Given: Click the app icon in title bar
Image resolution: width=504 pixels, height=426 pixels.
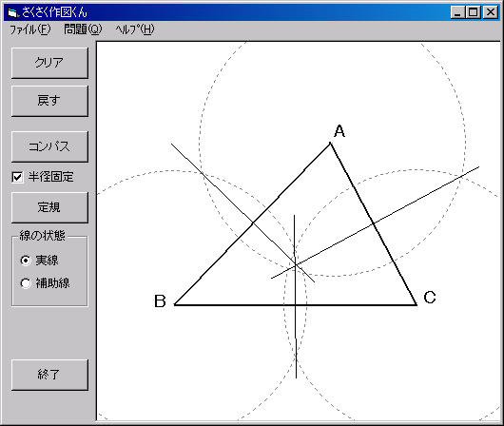Looking at the screenshot, I should (x=12, y=13).
